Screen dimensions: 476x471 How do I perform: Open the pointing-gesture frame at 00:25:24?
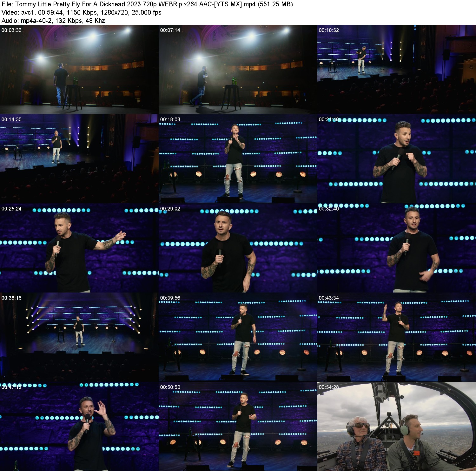(79, 248)
